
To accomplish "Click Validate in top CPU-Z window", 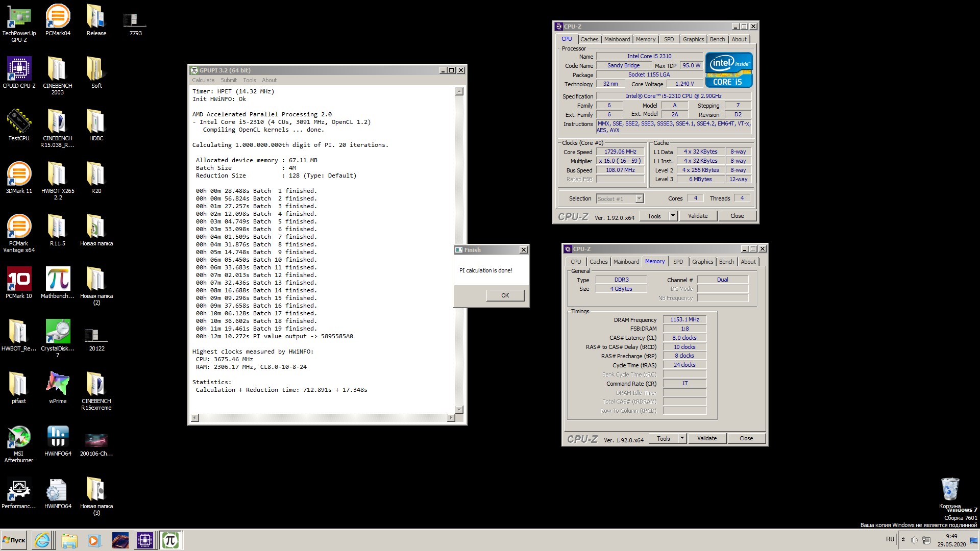I will pyautogui.click(x=698, y=216).
